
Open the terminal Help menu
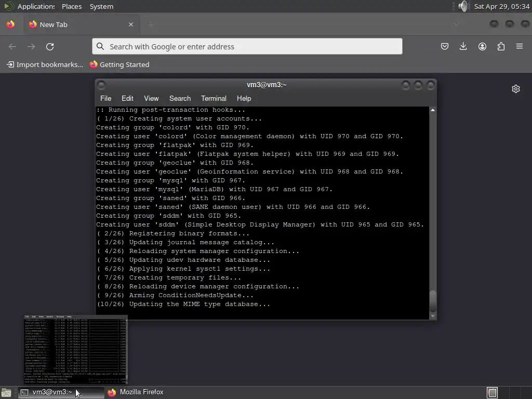tap(244, 98)
